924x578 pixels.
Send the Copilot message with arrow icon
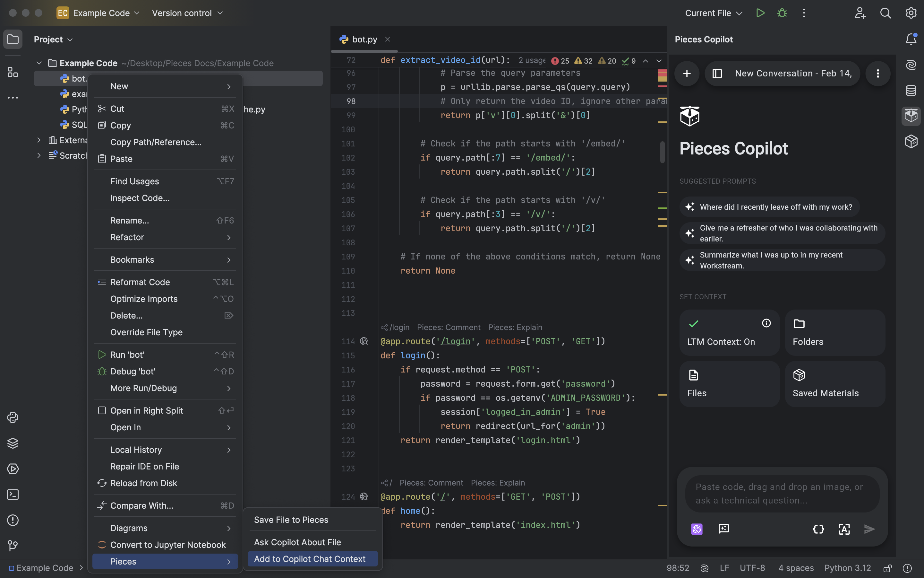click(870, 529)
